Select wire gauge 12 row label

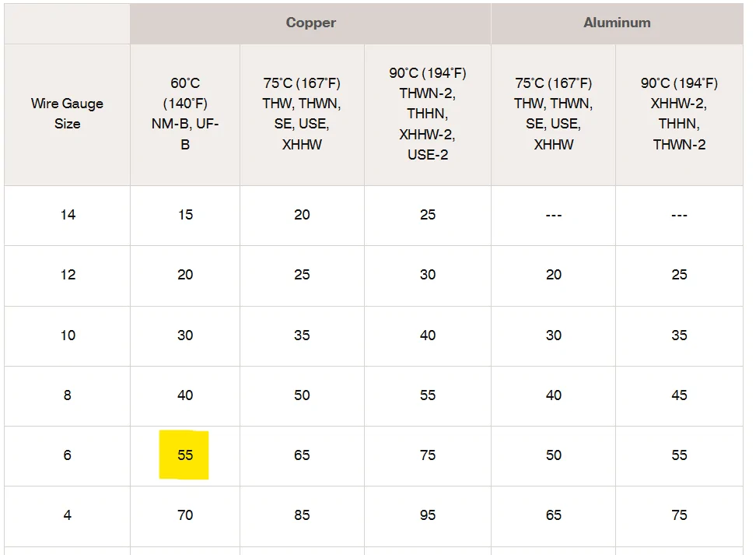click(x=68, y=275)
